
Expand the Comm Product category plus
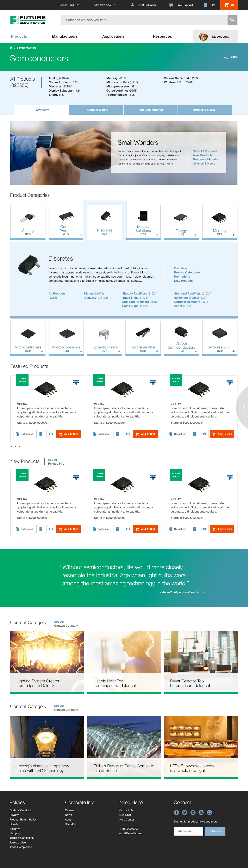click(x=81, y=235)
